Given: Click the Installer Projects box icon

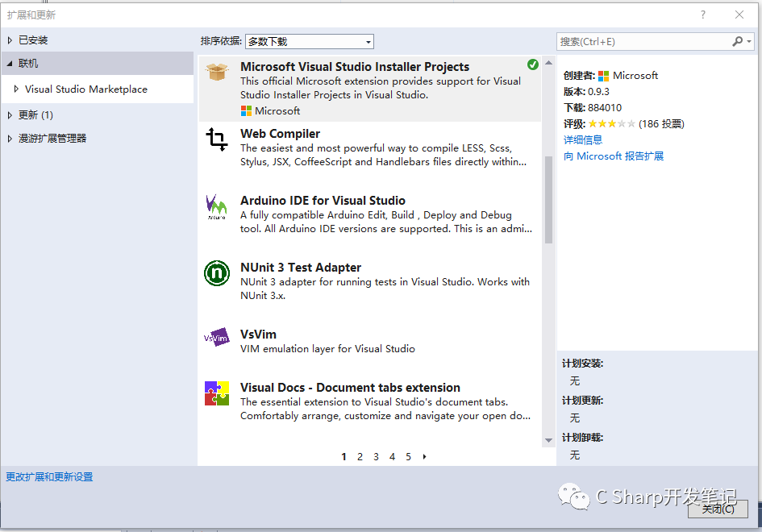Looking at the screenshot, I should 217,73.
